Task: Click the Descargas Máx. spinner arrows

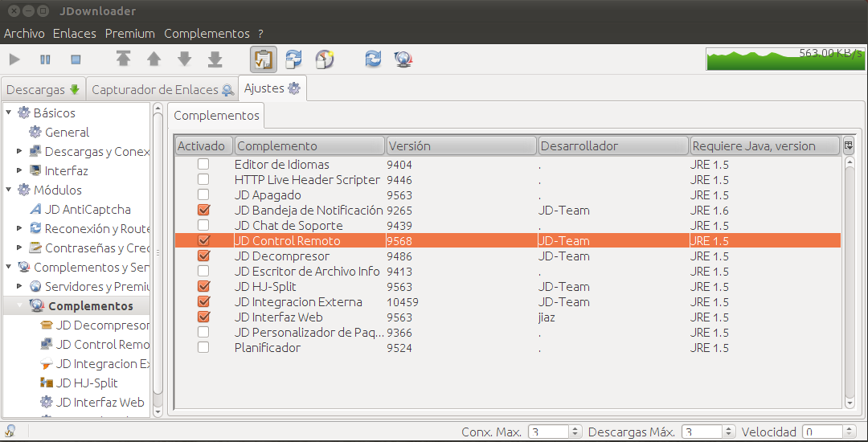Action: (x=729, y=432)
